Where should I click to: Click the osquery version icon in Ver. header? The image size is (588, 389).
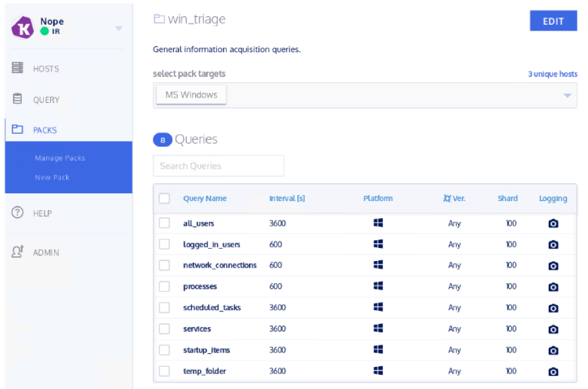[447, 198]
